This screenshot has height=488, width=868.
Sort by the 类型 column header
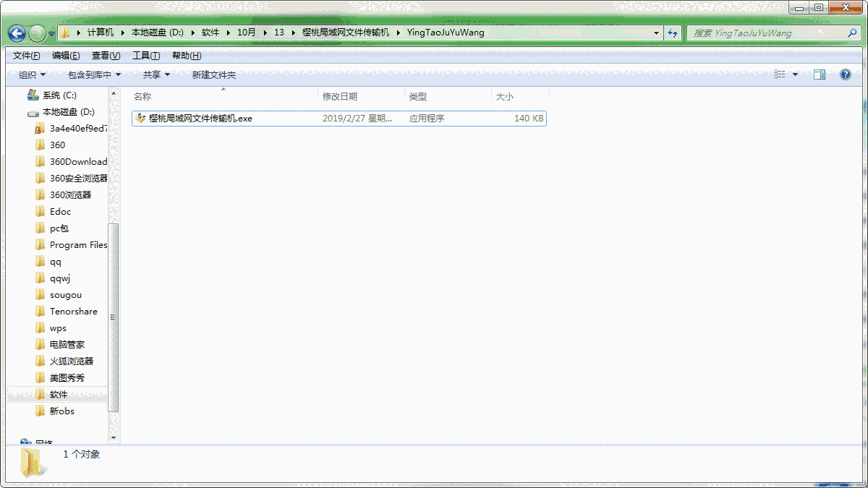click(x=448, y=96)
